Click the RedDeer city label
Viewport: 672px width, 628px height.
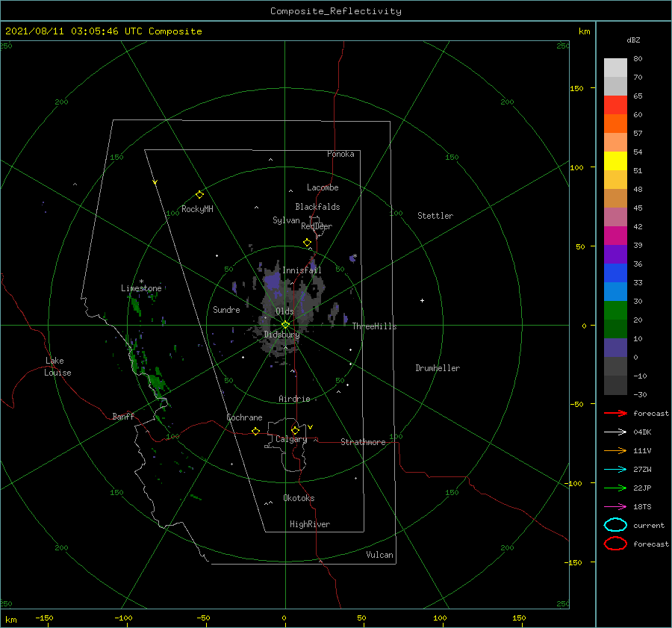coord(317,226)
